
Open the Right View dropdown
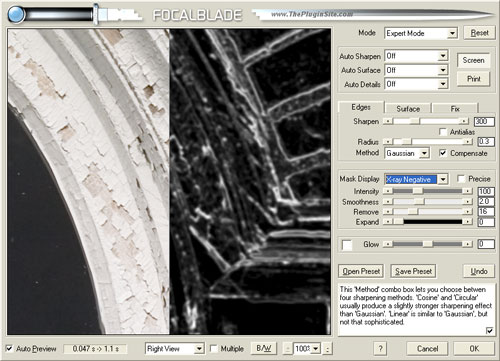coord(175,349)
